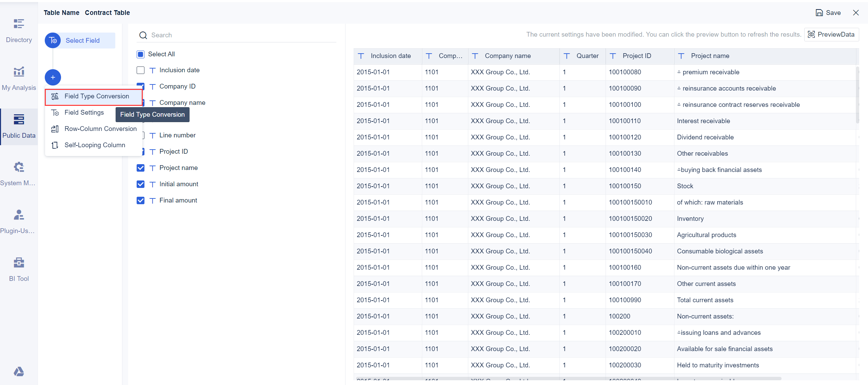Open the BI Tool toolbox icon
868x385 pixels.
coord(19,263)
